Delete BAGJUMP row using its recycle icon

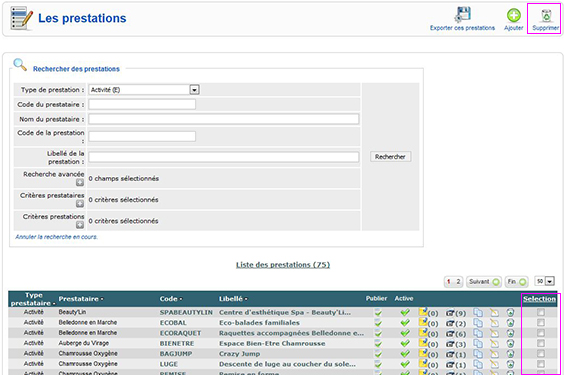click(510, 354)
